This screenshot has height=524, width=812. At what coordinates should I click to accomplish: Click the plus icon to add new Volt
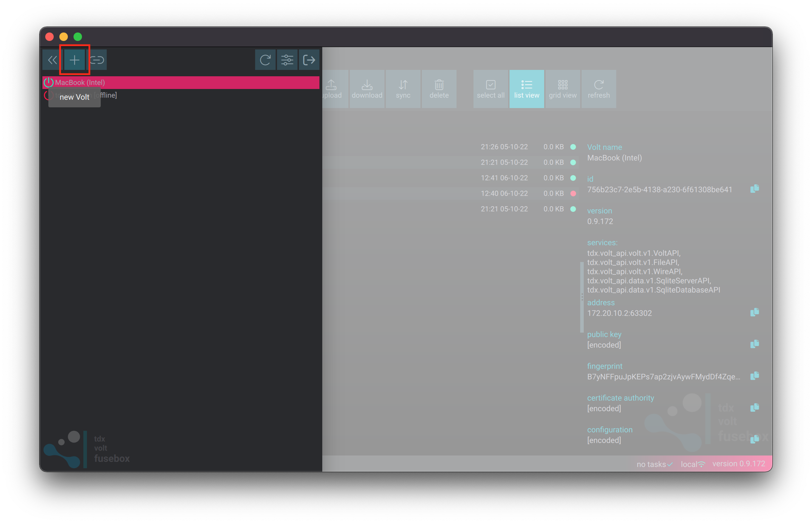coord(75,60)
